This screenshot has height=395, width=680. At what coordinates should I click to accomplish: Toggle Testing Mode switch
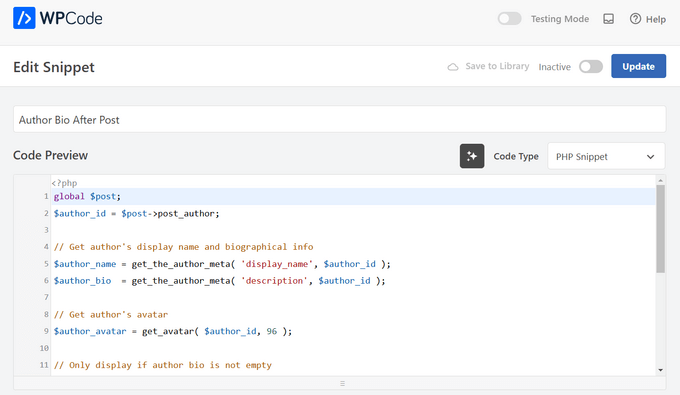(x=509, y=19)
